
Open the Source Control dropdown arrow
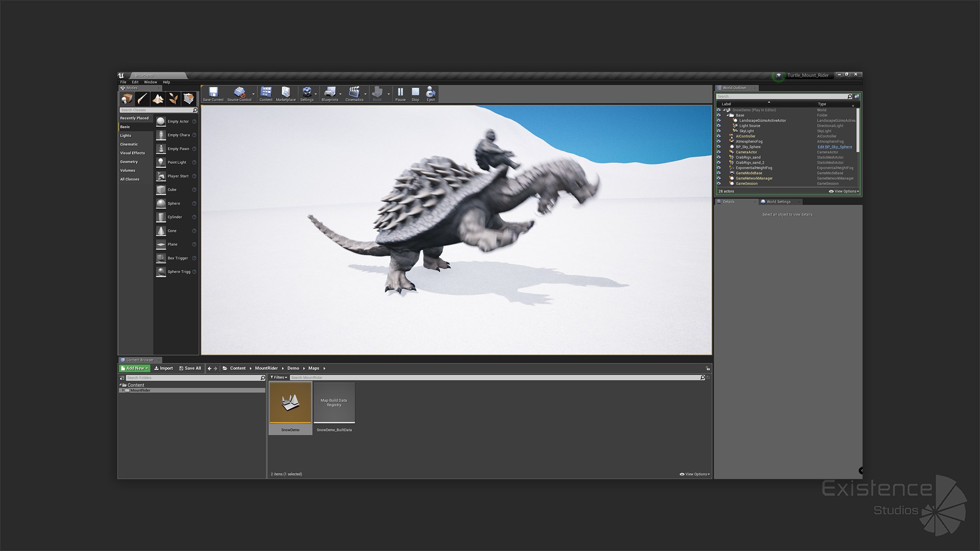(x=253, y=94)
